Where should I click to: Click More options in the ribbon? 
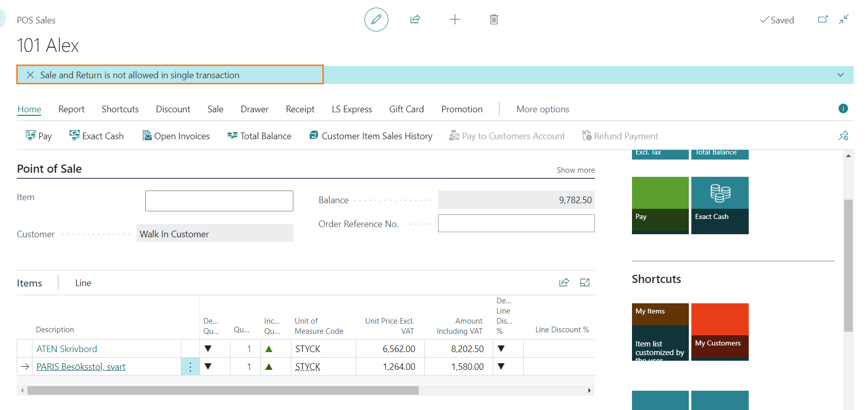pos(543,109)
